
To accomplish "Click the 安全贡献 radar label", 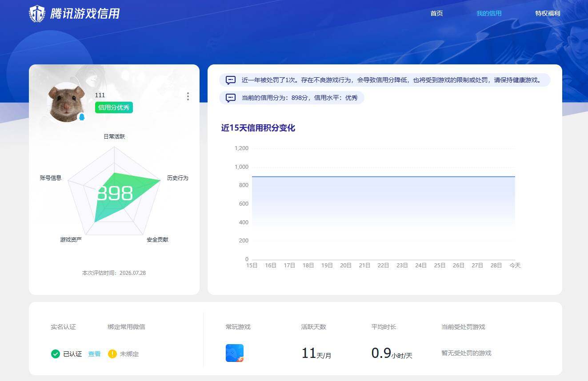I will coord(158,240).
